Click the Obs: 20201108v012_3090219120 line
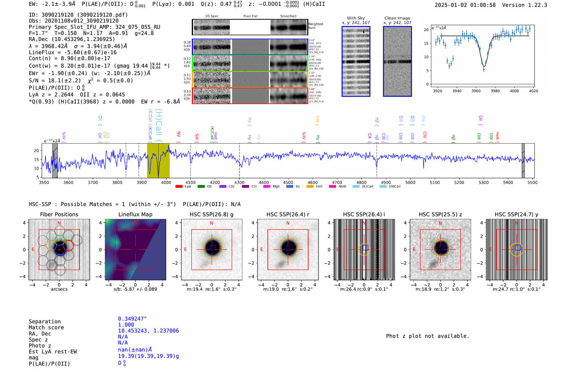The width and height of the screenshot is (576, 392). (74, 21)
